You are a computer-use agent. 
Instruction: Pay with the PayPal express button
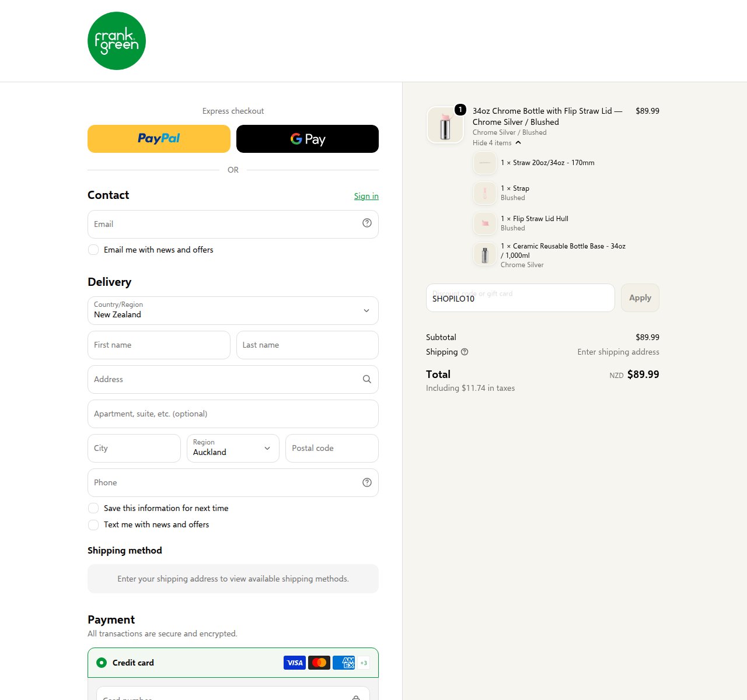tap(159, 139)
